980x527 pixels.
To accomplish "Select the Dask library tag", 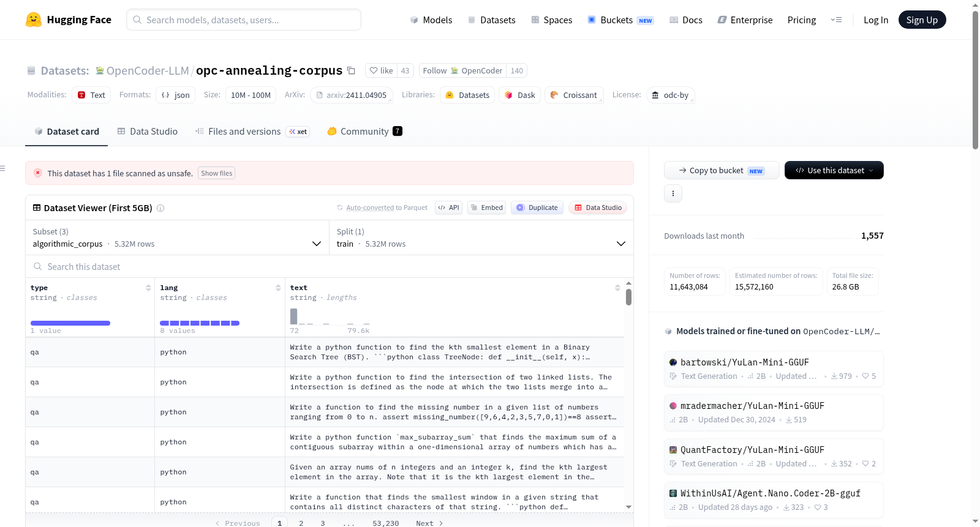I will pos(519,95).
